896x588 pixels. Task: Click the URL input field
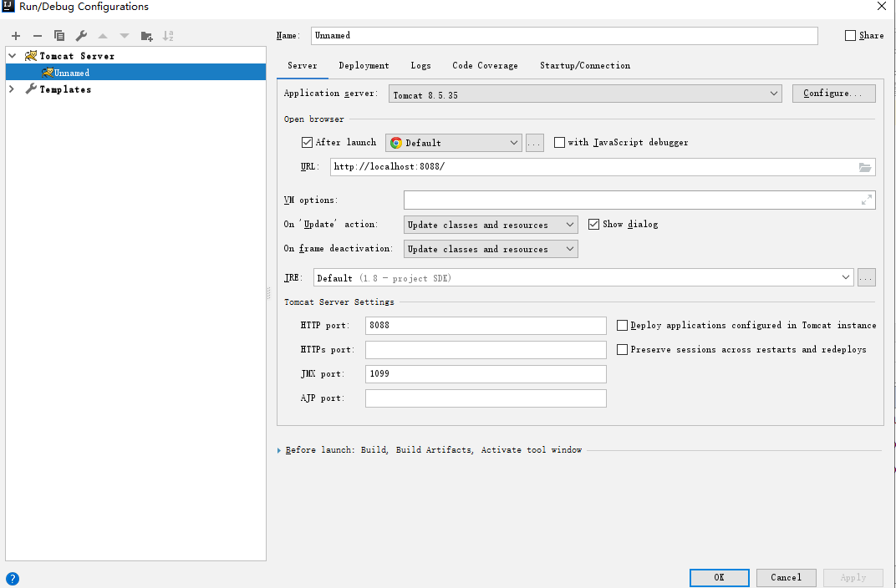pos(603,167)
